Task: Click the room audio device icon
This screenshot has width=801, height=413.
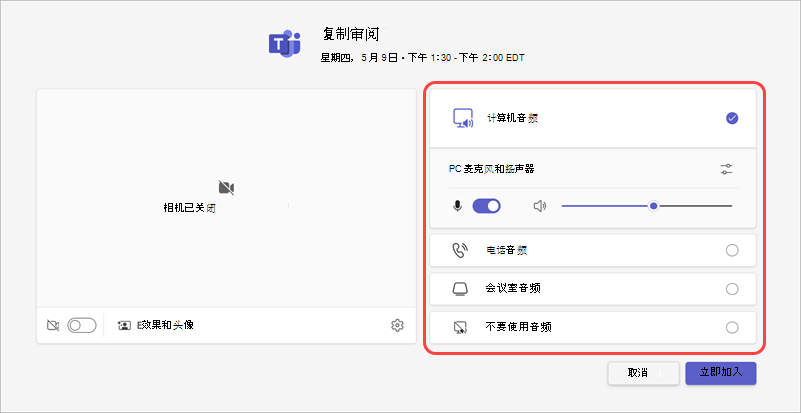Action: click(x=460, y=289)
